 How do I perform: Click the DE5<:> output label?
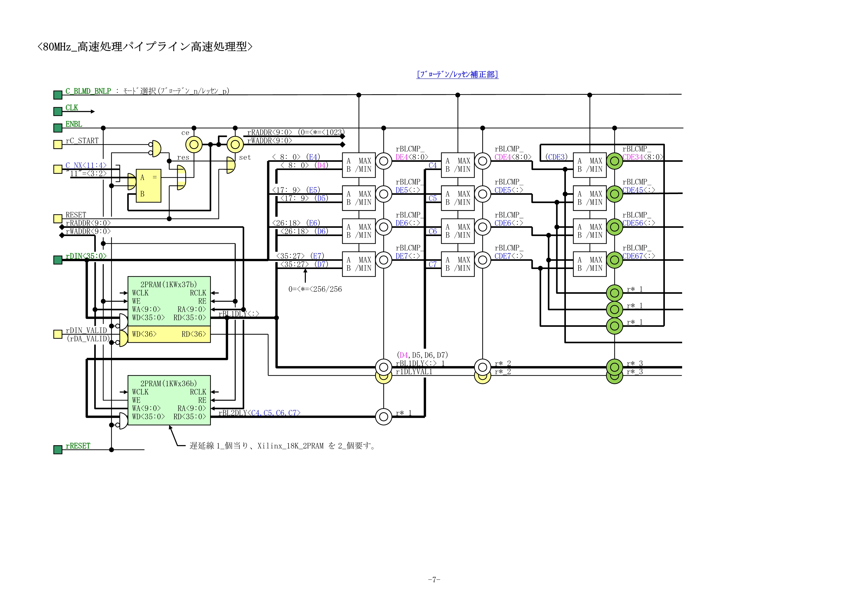408,190
